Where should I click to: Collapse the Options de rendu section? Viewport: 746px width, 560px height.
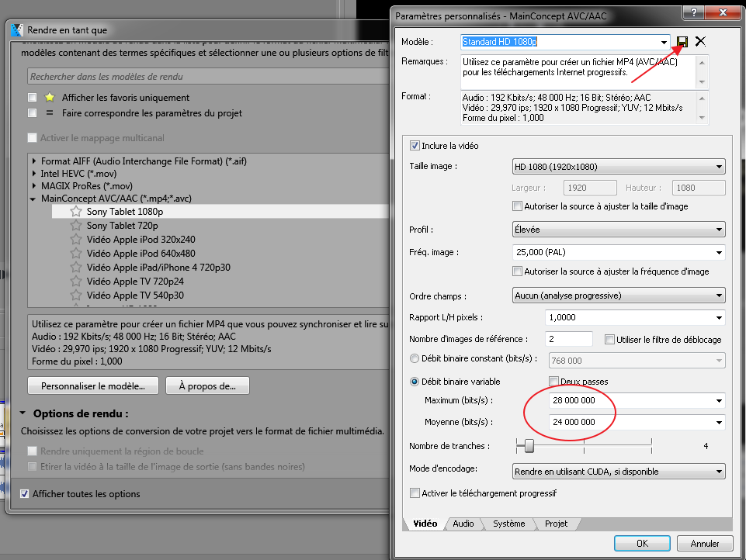[23, 413]
